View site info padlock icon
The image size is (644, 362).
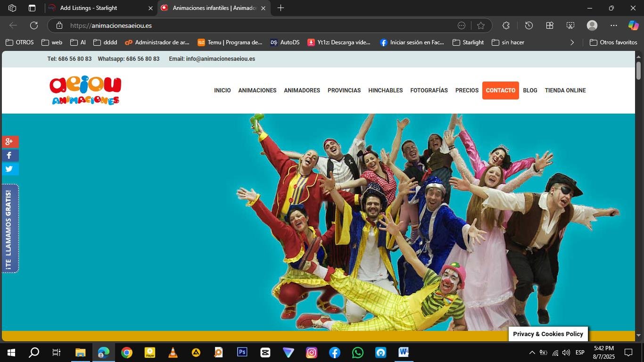coord(59,25)
